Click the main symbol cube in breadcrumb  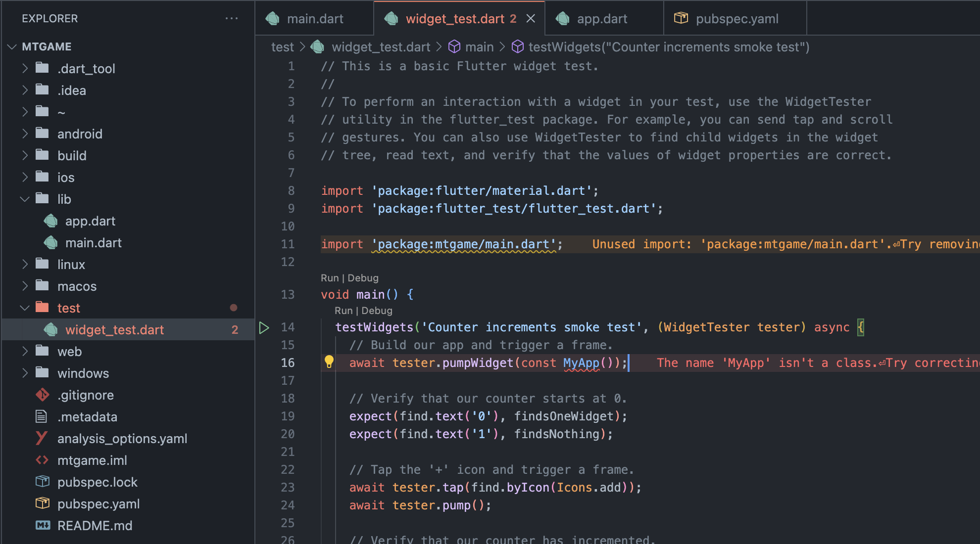coord(454,47)
